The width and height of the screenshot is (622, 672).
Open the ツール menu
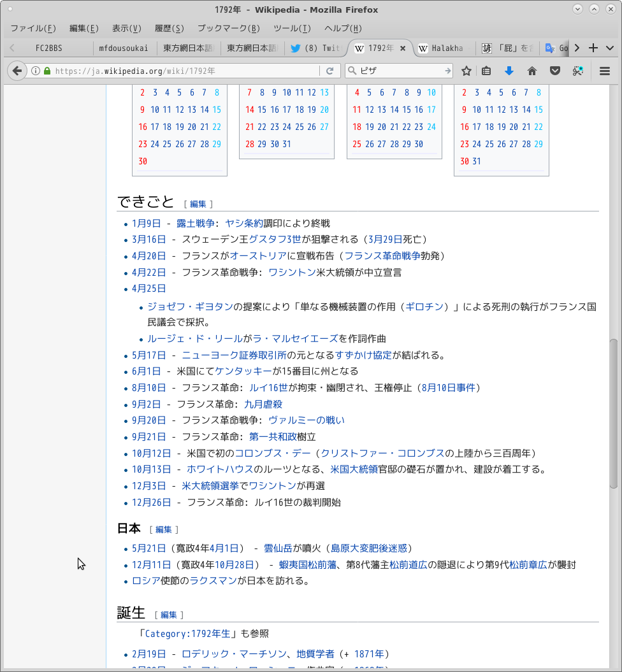pyautogui.click(x=292, y=28)
